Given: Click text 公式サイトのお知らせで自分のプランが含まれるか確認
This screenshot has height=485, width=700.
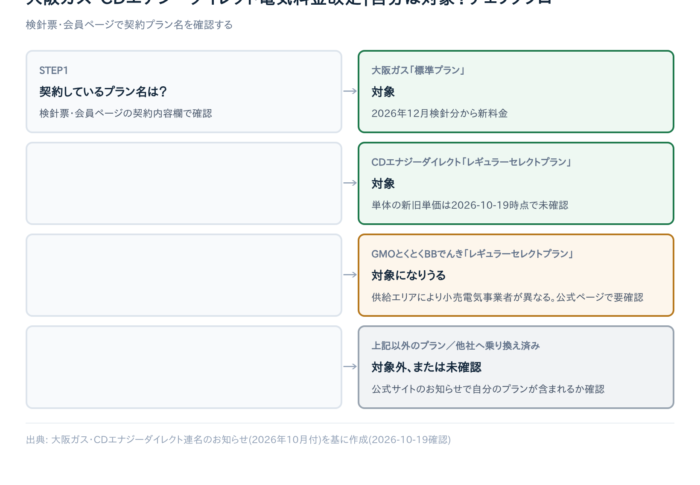Looking at the screenshot, I should click(x=488, y=389).
